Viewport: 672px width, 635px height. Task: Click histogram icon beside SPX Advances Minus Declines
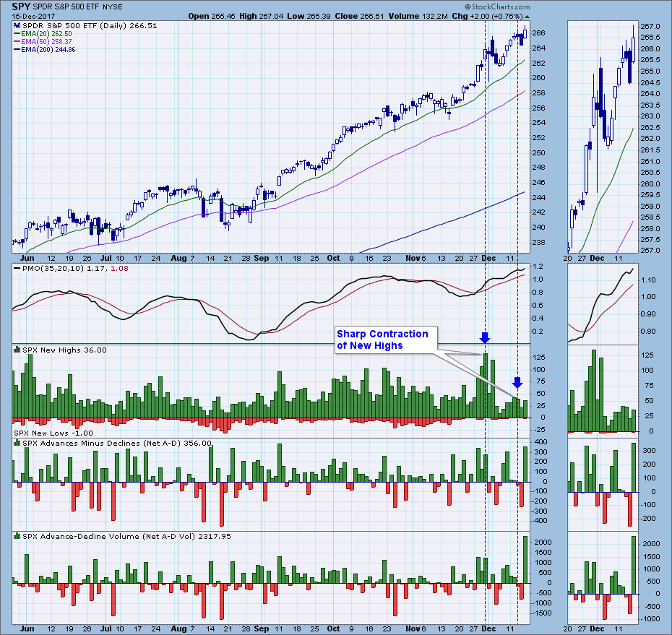pos(17,443)
